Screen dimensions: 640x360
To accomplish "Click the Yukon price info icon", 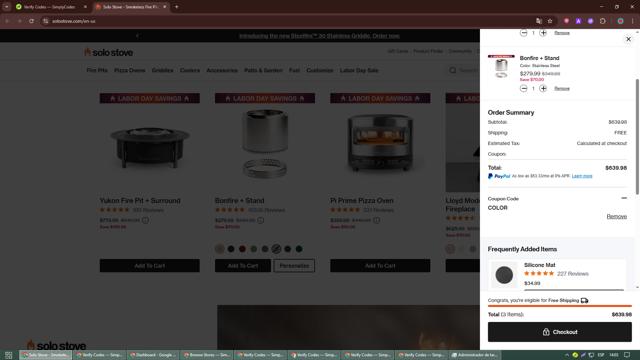I will coord(146,220).
